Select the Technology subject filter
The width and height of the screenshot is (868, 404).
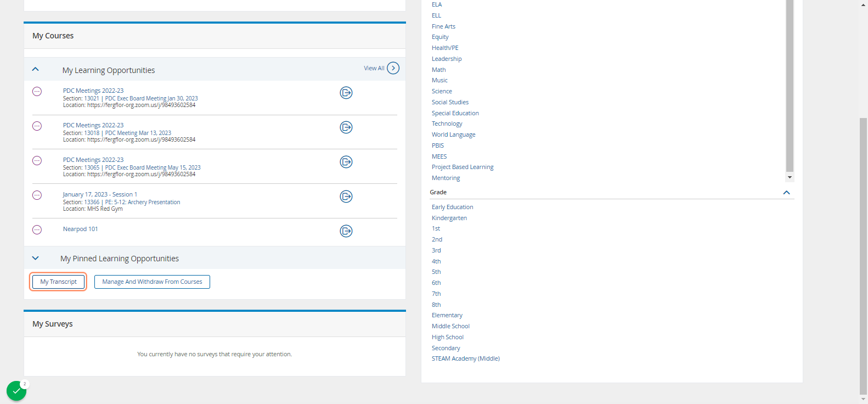tap(447, 124)
